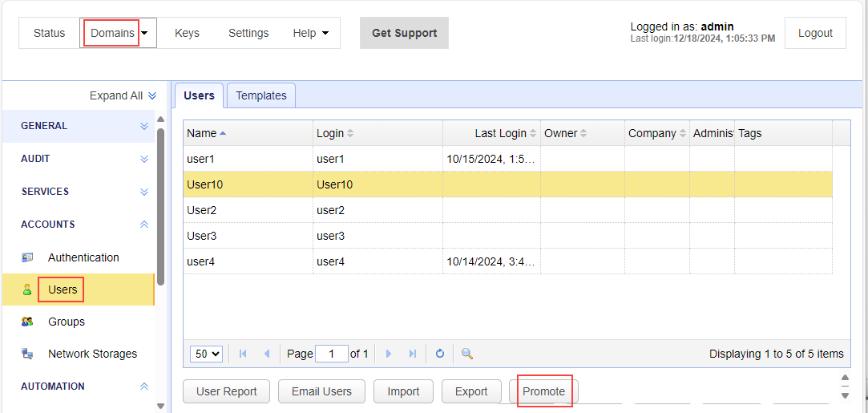The height and width of the screenshot is (413, 868).
Task: Open the Keys menu item
Action: tap(187, 33)
